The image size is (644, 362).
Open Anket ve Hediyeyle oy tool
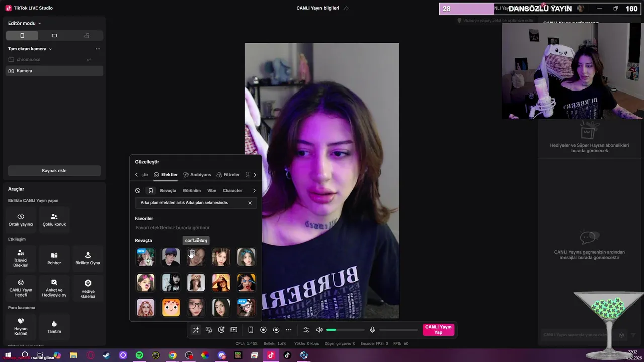54,288
